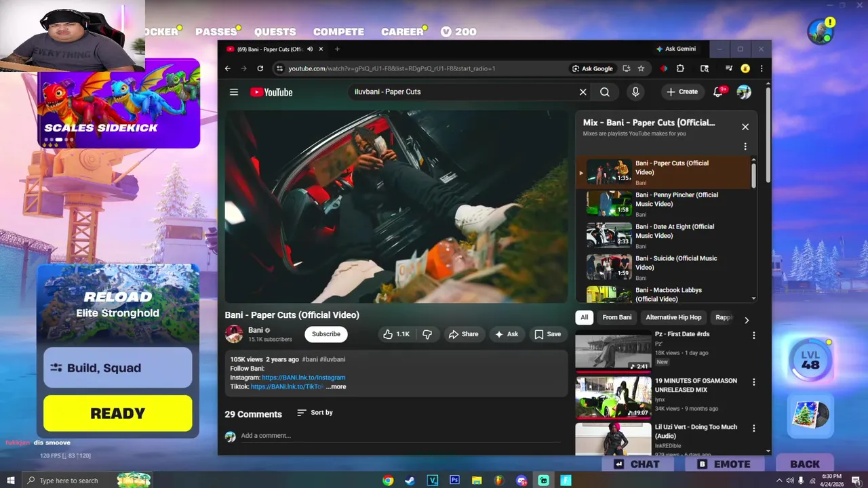The image size is (868, 488).
Task: Open Bani channel avatar
Action: [x=234, y=334]
